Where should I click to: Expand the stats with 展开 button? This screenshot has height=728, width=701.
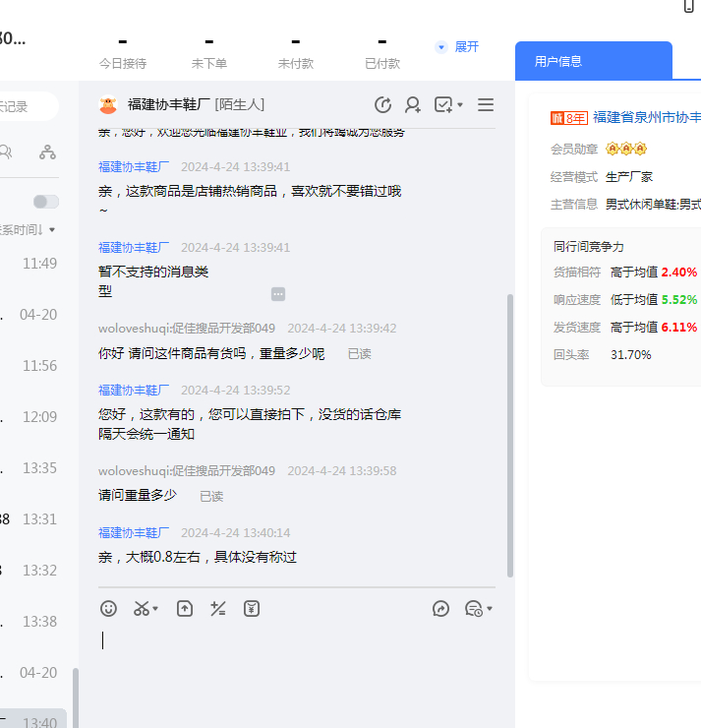[457, 47]
